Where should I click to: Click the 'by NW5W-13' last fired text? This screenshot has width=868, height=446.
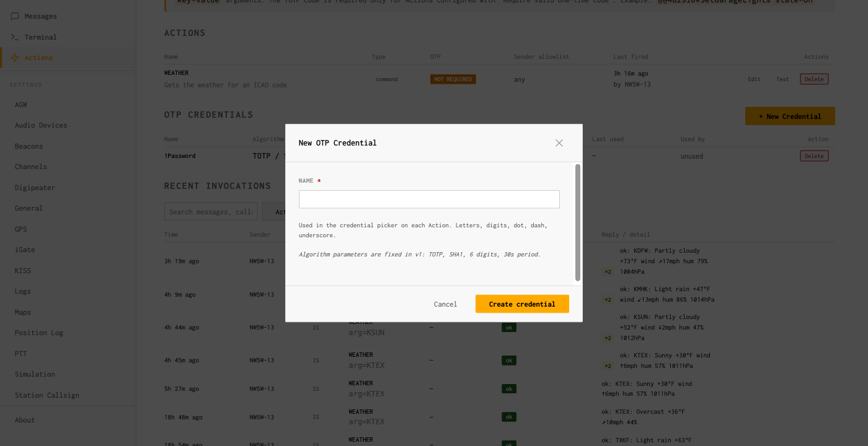click(x=632, y=85)
